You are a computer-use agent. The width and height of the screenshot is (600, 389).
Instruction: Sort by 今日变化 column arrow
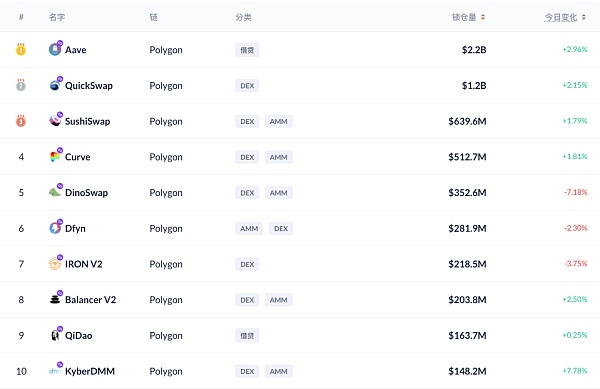point(584,17)
